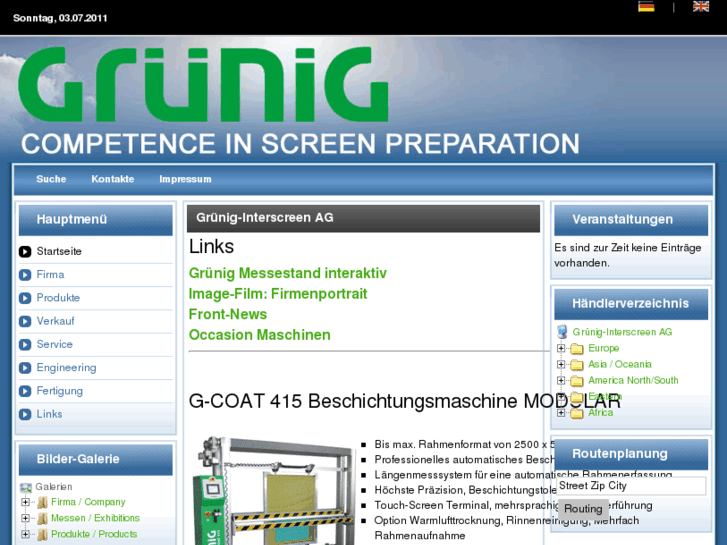Click the arrow icon beside Fertigung
The width and height of the screenshot is (727, 545).
[x=25, y=391]
